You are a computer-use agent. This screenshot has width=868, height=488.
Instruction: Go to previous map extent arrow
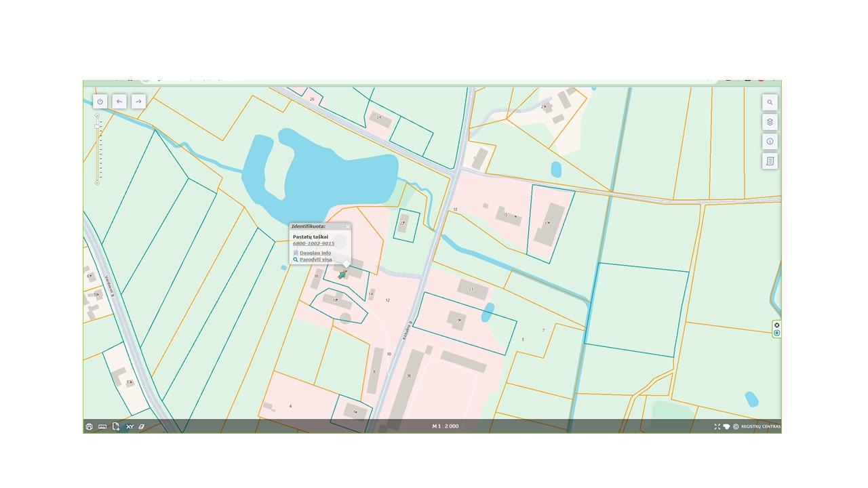click(x=119, y=102)
